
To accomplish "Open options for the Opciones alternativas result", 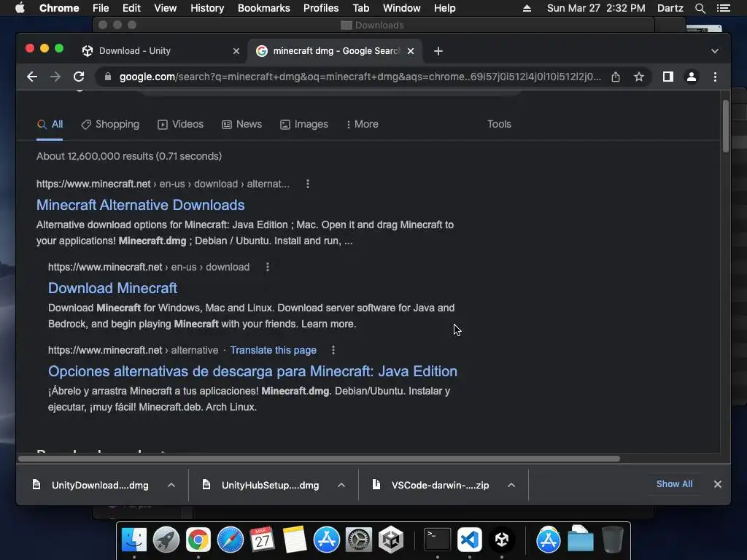I will click(333, 351).
